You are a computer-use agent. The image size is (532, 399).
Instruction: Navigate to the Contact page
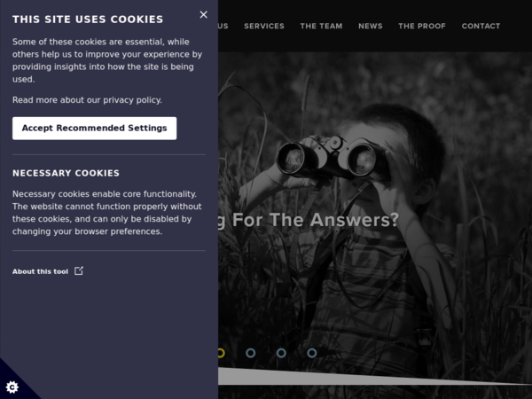481,26
